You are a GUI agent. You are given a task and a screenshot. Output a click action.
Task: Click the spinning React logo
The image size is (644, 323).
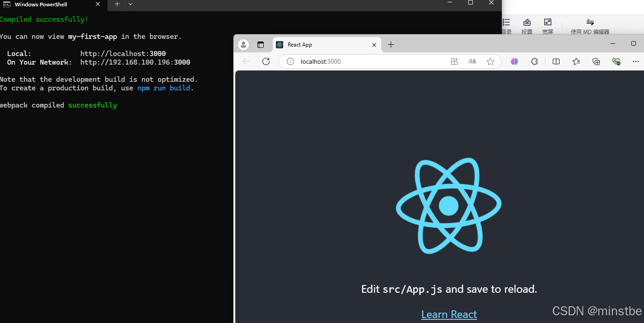click(449, 206)
